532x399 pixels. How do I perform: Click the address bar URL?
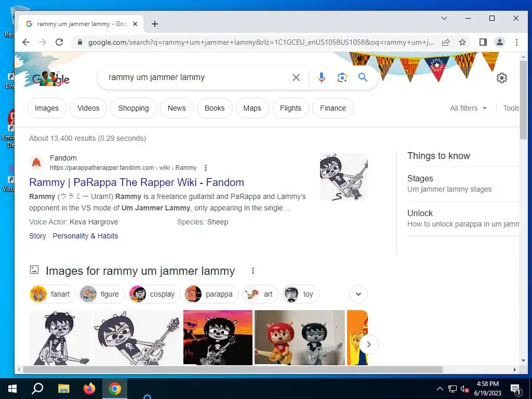[x=261, y=43]
